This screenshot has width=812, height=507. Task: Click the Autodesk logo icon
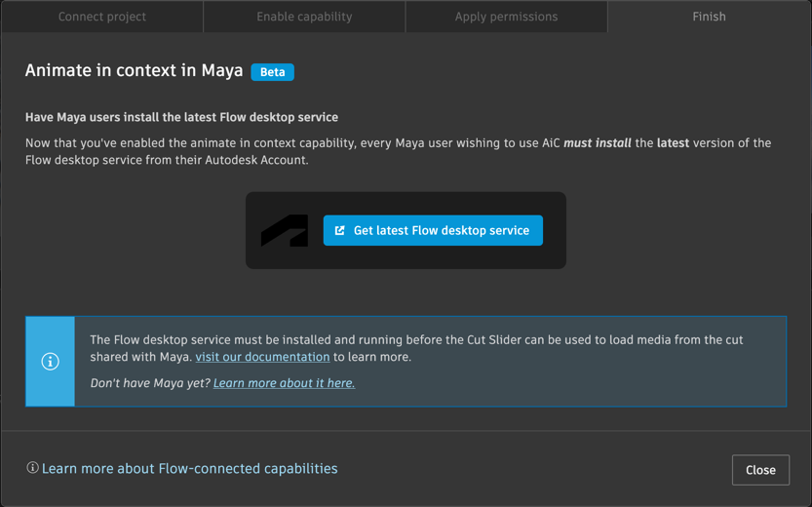point(285,231)
